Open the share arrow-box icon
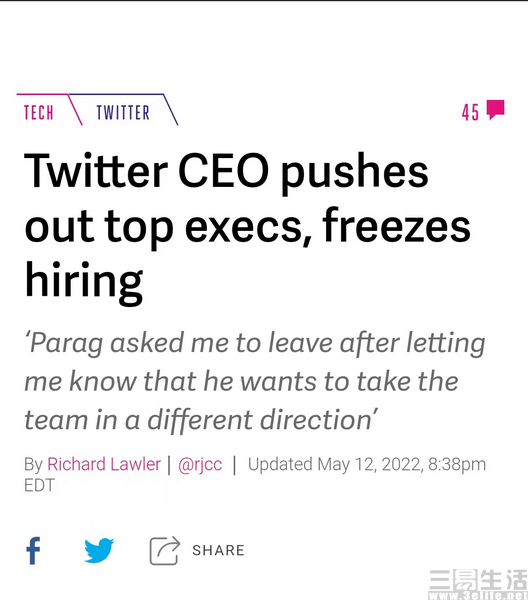Image resolution: width=528 pixels, height=600 pixels. click(x=165, y=551)
